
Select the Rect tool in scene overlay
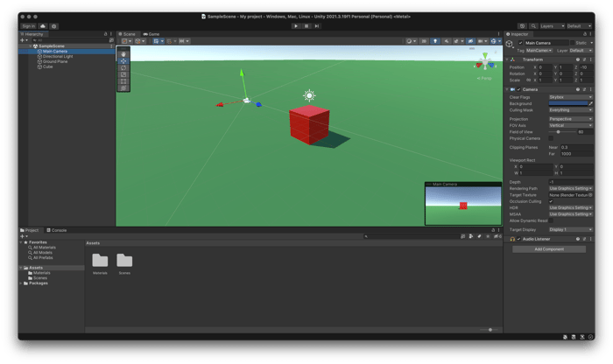(x=123, y=81)
